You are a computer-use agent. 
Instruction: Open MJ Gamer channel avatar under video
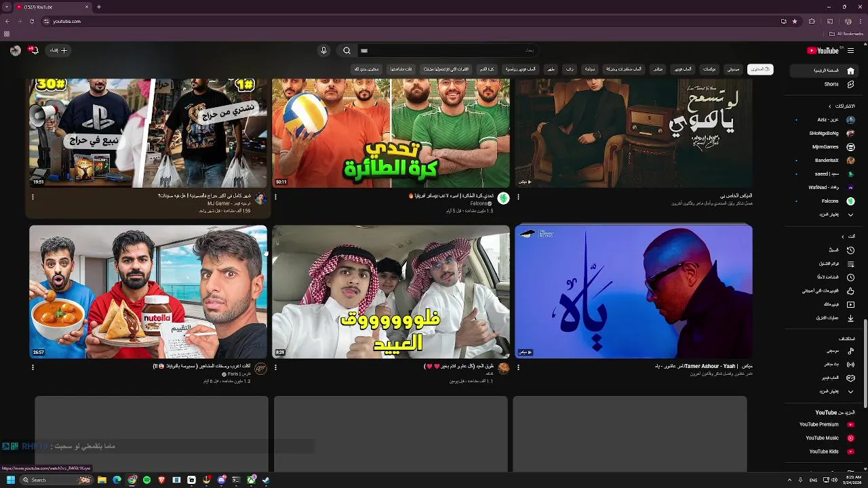260,198
